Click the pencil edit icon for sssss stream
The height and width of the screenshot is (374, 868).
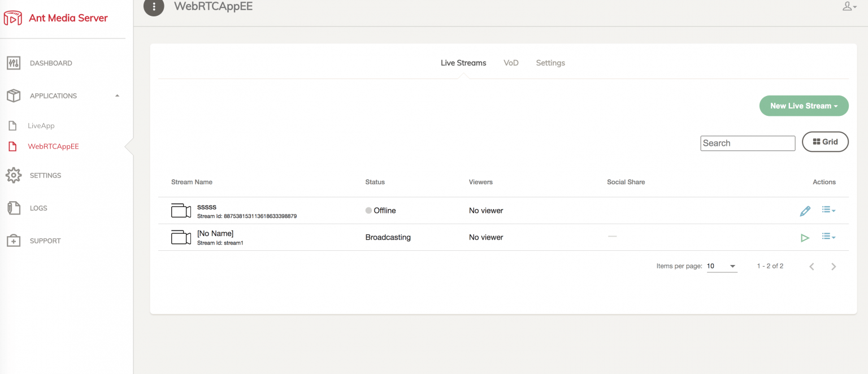click(x=805, y=211)
